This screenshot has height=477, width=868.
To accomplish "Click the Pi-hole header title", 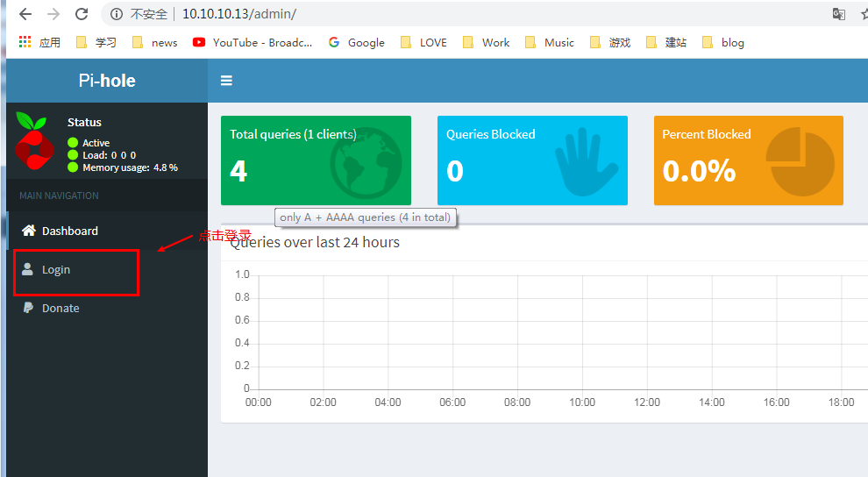I will [107, 81].
